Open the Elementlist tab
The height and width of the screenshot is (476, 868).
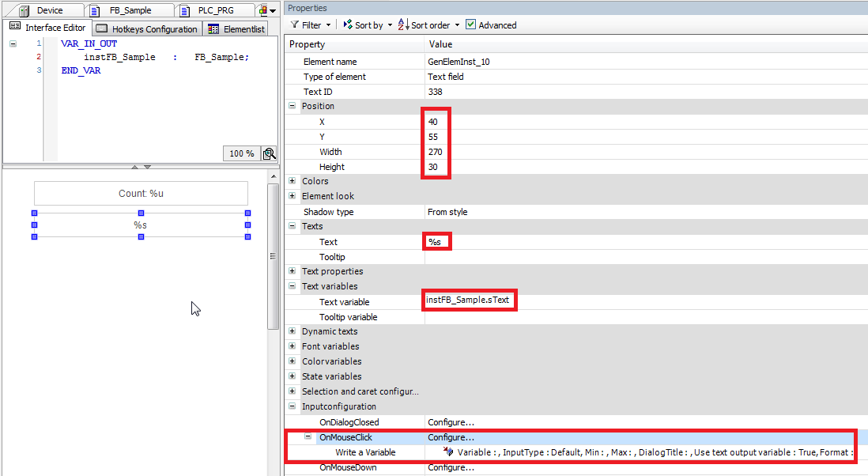236,28
